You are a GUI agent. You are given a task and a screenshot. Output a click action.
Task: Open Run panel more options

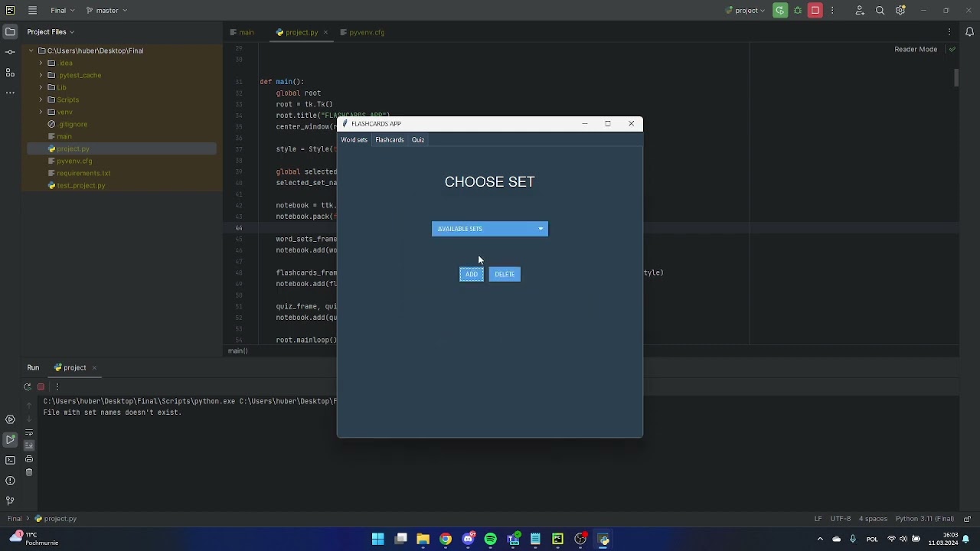pos(57,387)
